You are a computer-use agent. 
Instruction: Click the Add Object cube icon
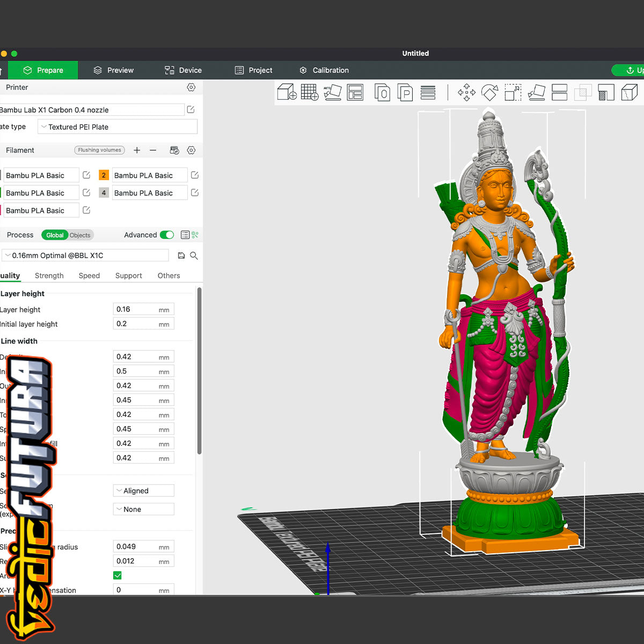pyautogui.click(x=287, y=92)
